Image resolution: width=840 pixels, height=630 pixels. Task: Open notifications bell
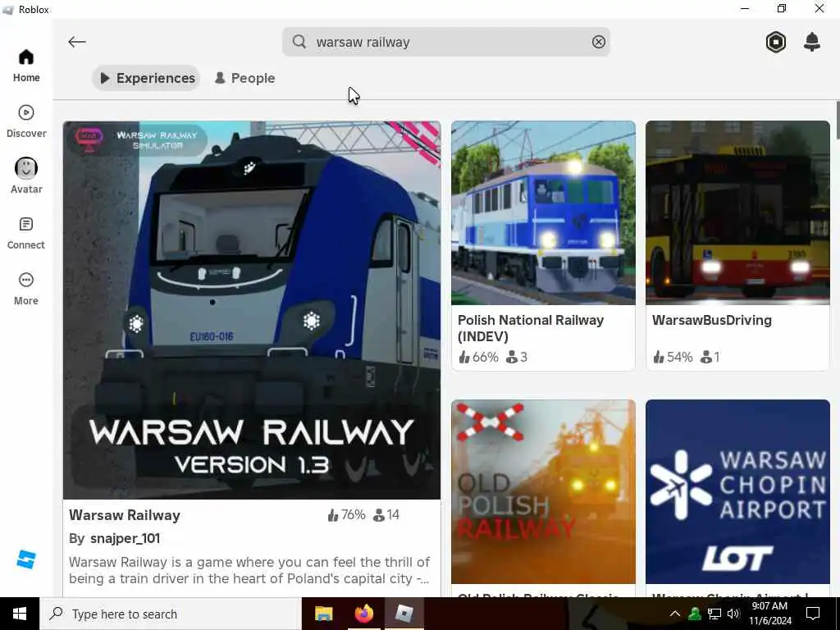point(812,42)
